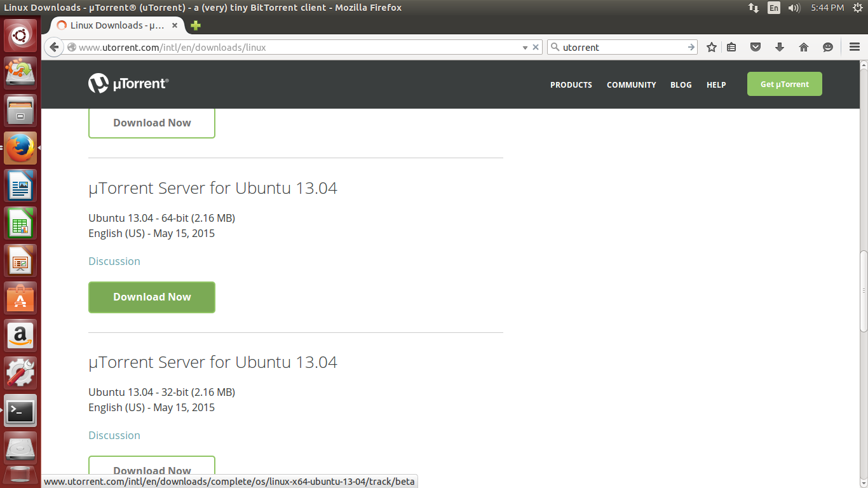Submit the utorrent search with the arrow
This screenshot has width=868, height=488.
click(x=691, y=47)
